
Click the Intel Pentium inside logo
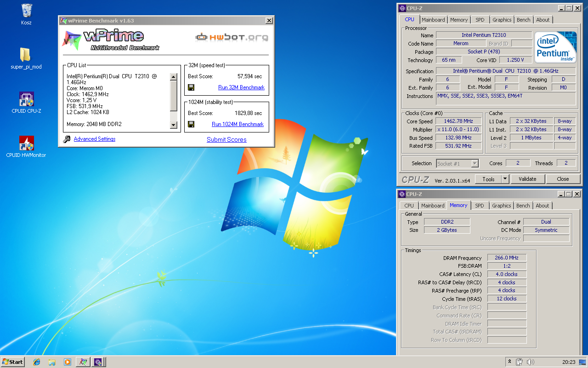click(555, 47)
